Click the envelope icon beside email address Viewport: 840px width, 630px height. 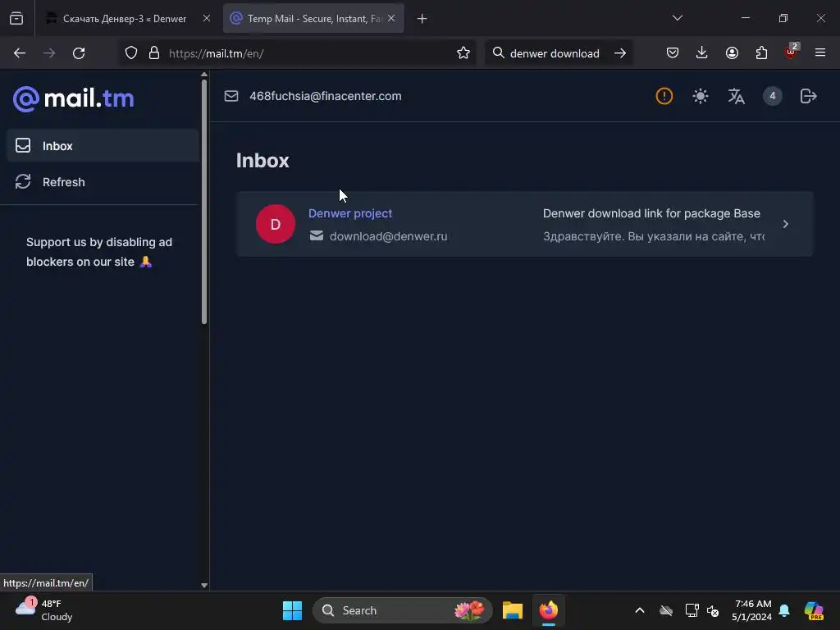tap(231, 97)
